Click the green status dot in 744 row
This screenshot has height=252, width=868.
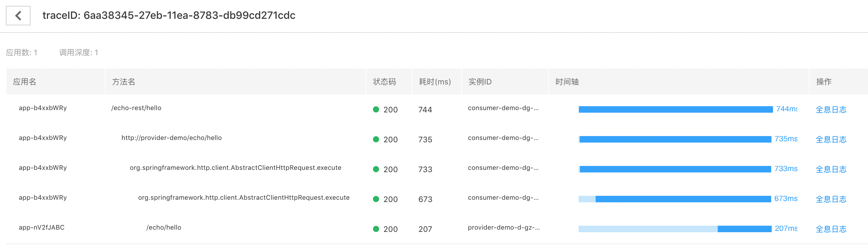point(376,109)
